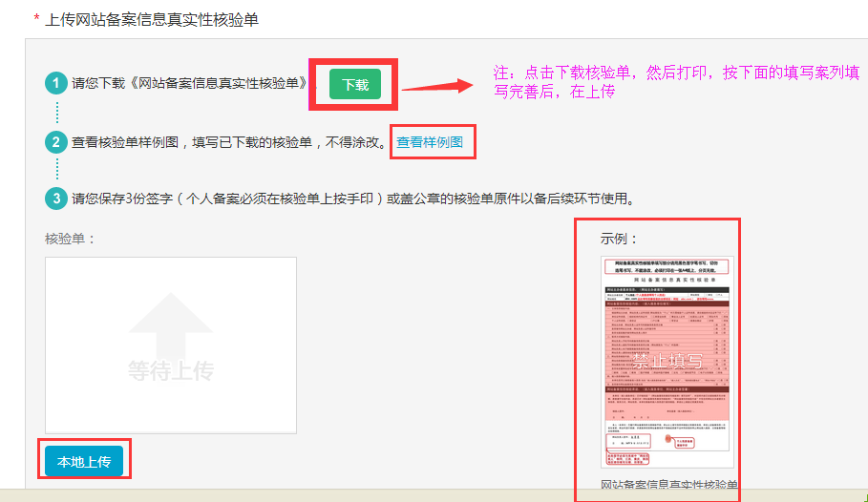Click the horizontal bar at the page bottom
This screenshot has width=868, height=502.
pyautogui.click(x=434, y=495)
